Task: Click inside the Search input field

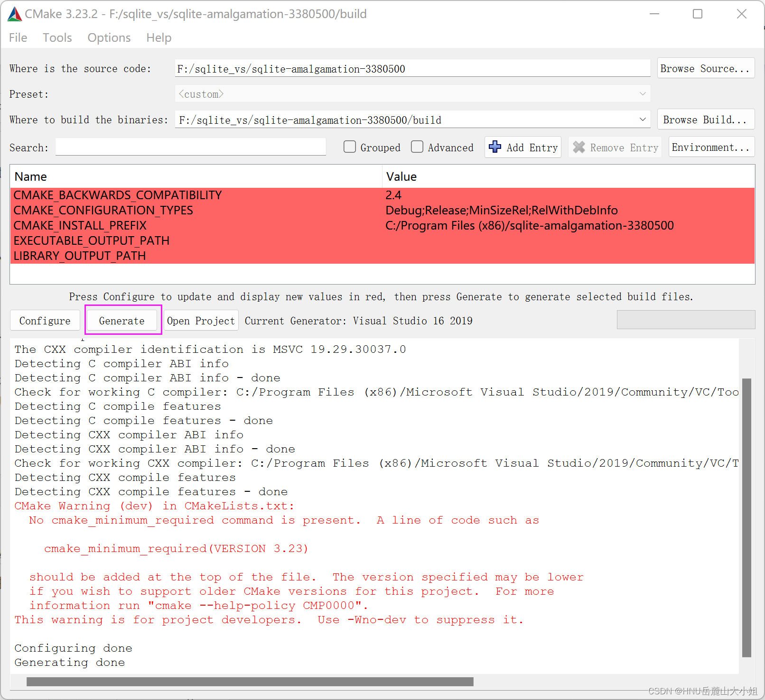Action: (191, 147)
